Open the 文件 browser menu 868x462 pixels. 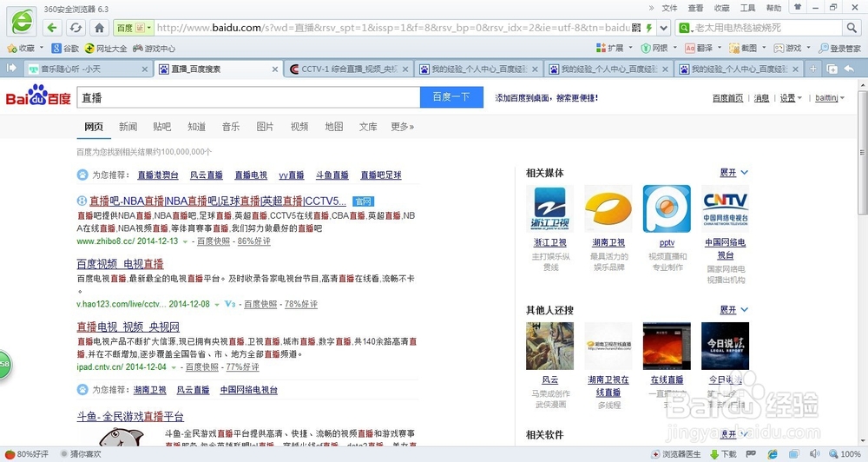pos(669,8)
